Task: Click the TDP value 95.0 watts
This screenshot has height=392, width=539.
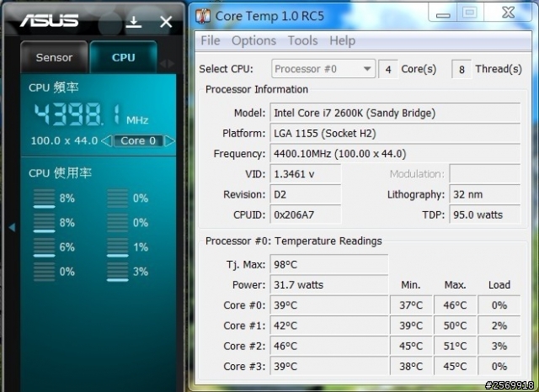Action: click(485, 215)
